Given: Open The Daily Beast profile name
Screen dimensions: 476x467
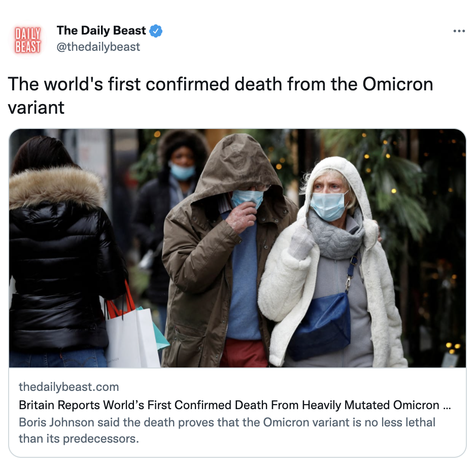Looking at the screenshot, I should pos(101,30).
